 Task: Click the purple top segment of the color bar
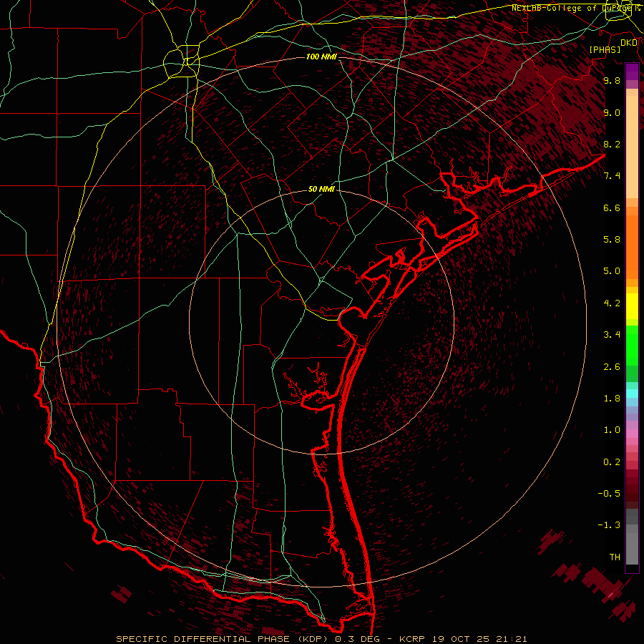(x=632, y=72)
